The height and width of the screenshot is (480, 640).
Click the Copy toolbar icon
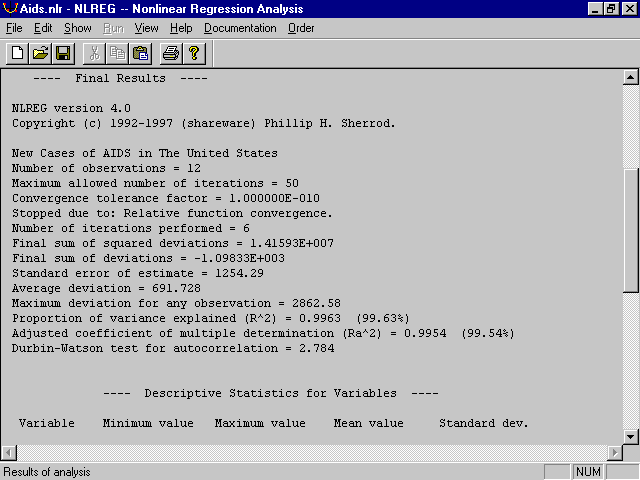click(x=117, y=53)
